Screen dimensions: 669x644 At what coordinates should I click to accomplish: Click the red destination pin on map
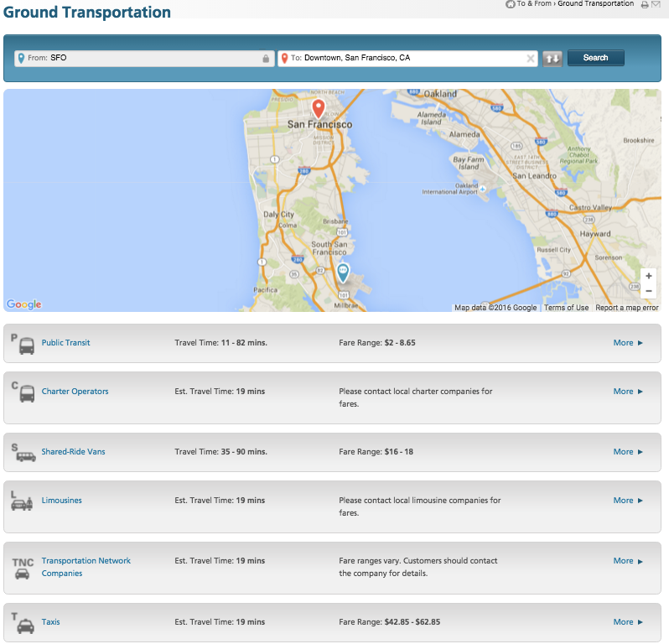pos(319,108)
